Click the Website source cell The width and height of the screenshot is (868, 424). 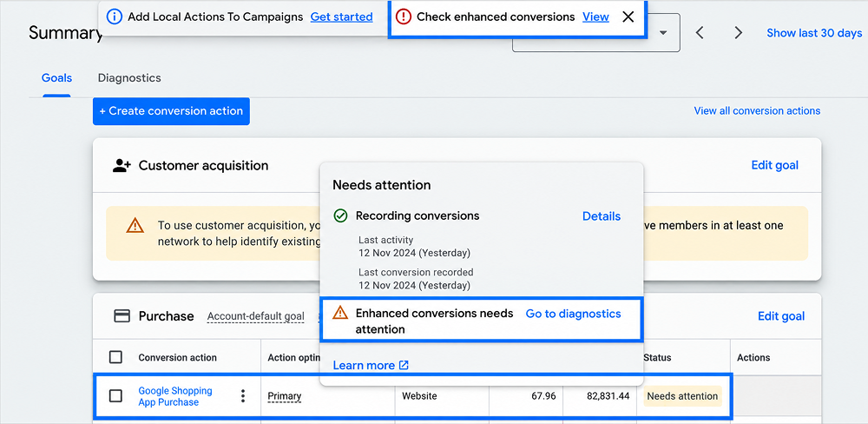pos(419,396)
